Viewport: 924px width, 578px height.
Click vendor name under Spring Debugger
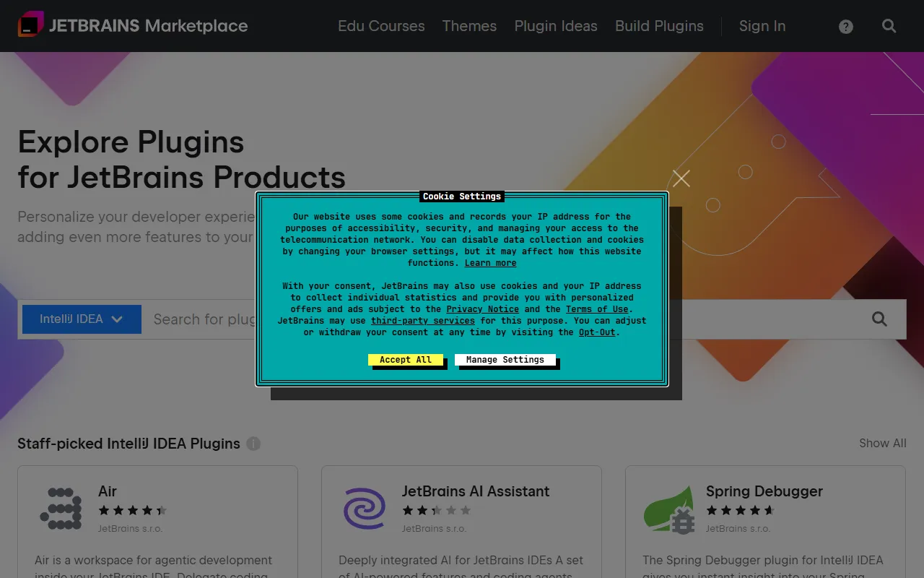tap(738, 529)
